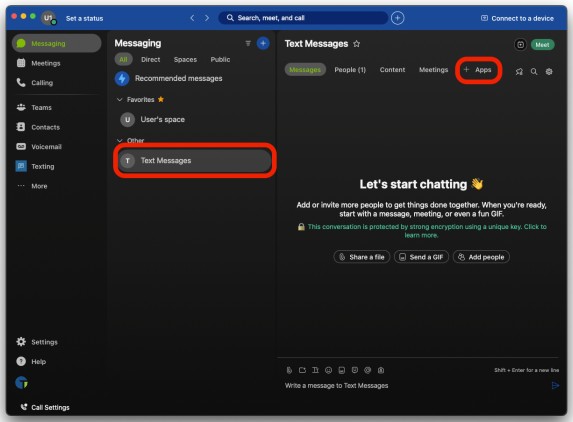Switch to the Meetings tab in the space
The width and height of the screenshot is (573, 422).
(433, 70)
